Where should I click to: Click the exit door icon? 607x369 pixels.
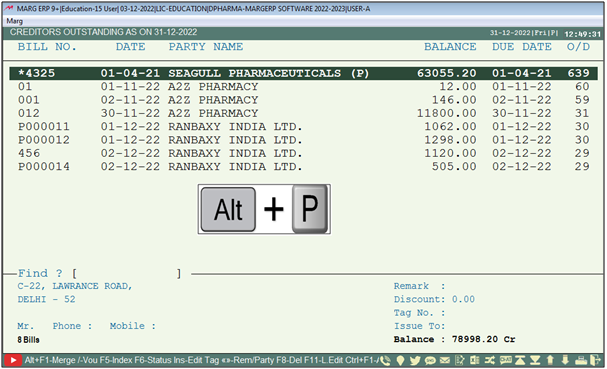[595, 360]
